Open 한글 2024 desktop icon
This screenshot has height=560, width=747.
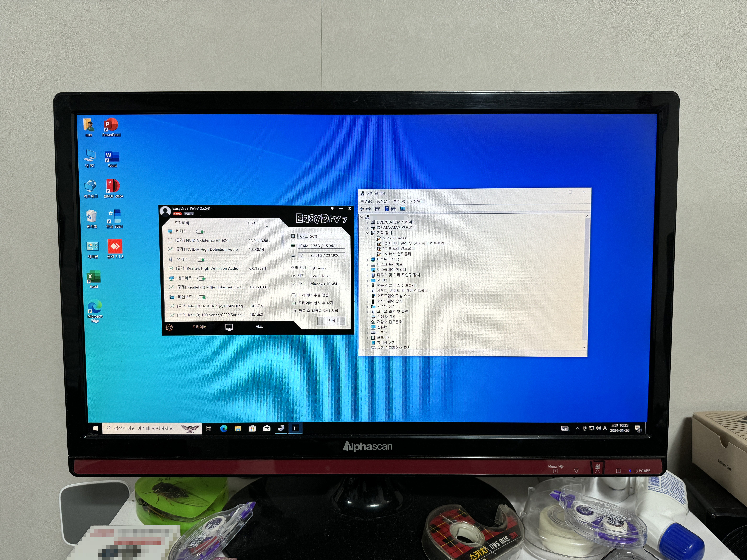click(x=114, y=219)
